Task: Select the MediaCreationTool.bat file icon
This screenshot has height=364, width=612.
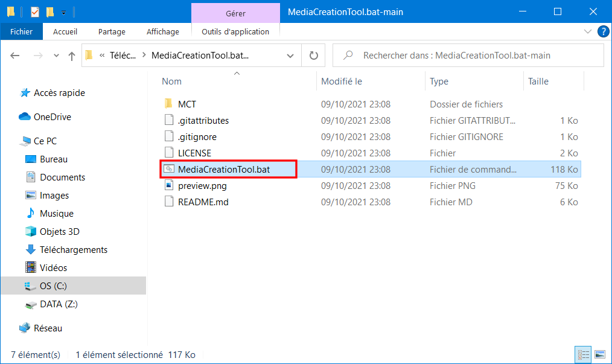Action: pyautogui.click(x=169, y=169)
